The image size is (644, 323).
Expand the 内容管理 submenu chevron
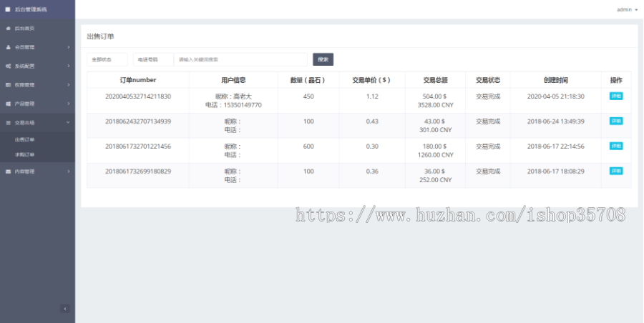[69, 172]
